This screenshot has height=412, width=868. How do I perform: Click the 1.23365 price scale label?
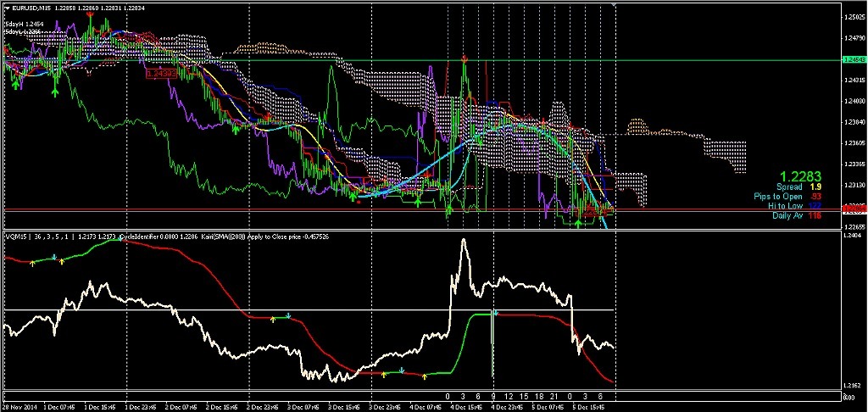(x=856, y=164)
